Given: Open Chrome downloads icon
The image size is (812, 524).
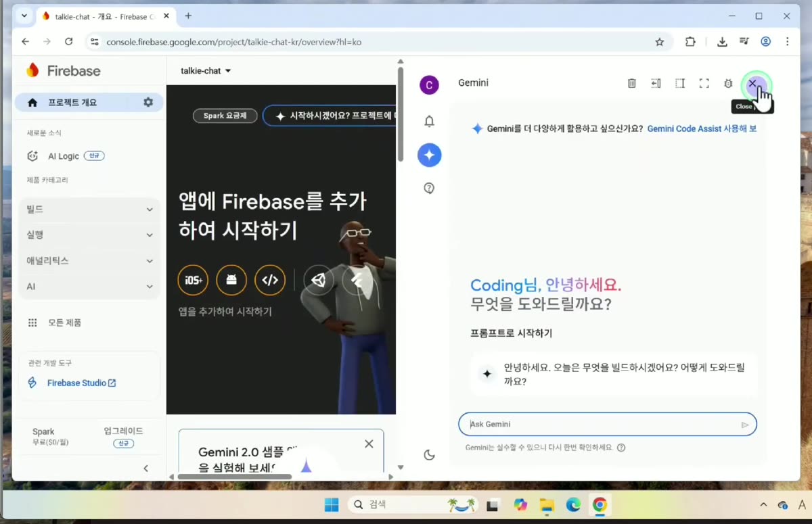Looking at the screenshot, I should [722, 42].
